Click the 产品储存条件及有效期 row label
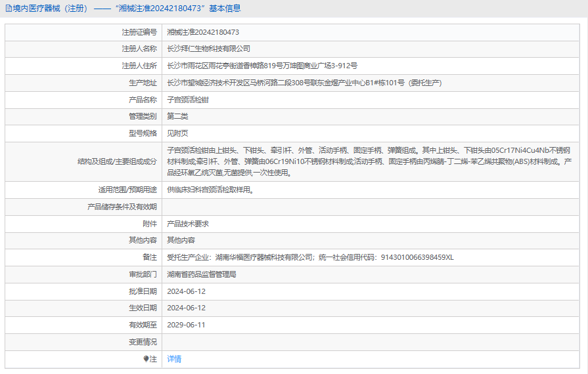Image resolution: width=588 pixels, height=374 pixels. click(122, 207)
